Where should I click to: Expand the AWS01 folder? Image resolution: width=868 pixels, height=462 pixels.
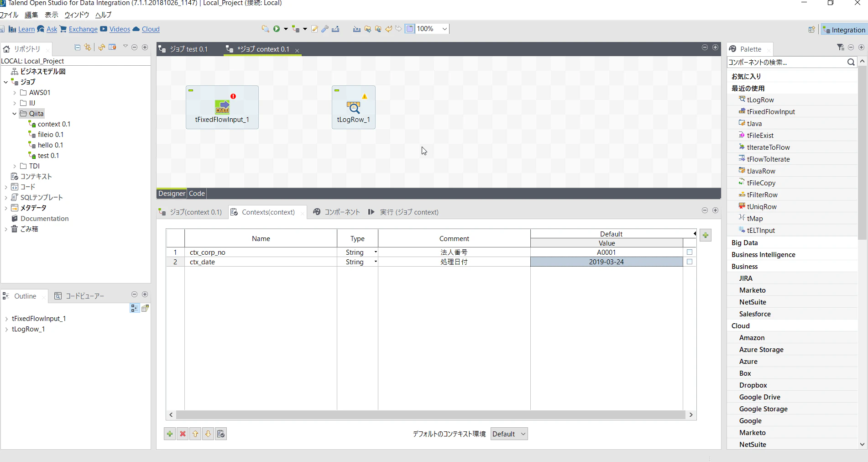(x=15, y=93)
